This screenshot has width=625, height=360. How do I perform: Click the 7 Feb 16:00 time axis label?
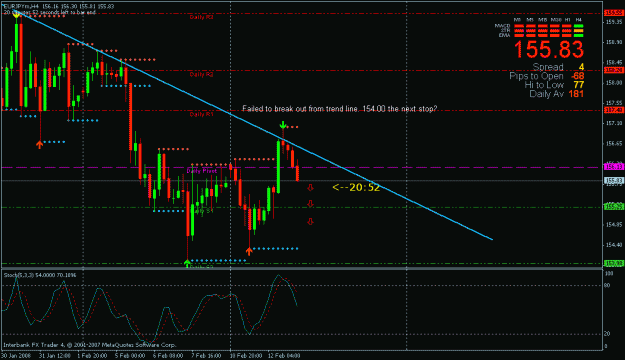tap(206, 356)
